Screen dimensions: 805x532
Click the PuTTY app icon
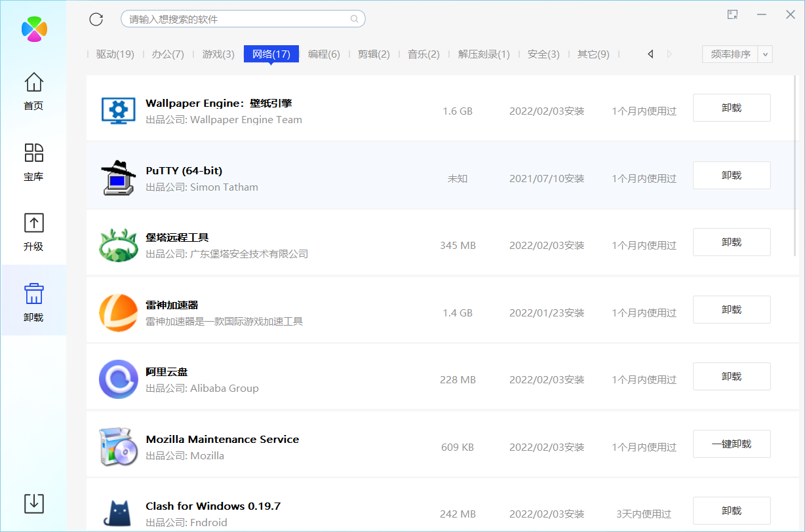tap(118, 178)
